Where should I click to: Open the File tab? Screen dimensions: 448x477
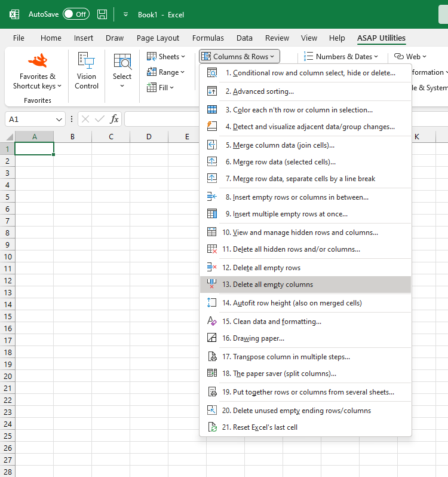click(x=19, y=38)
